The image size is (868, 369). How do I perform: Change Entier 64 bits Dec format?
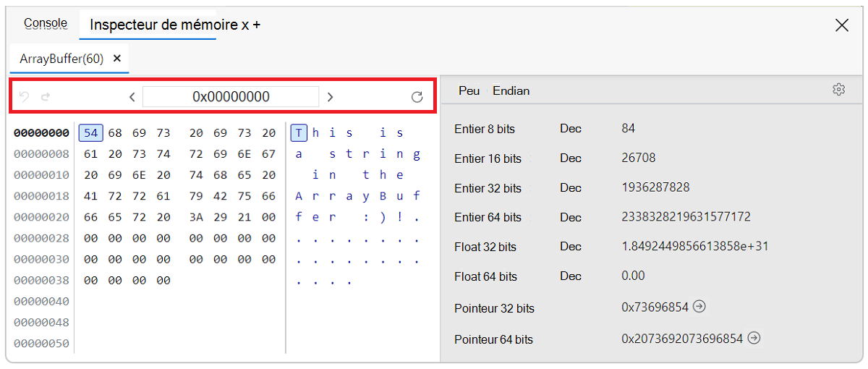point(571,217)
